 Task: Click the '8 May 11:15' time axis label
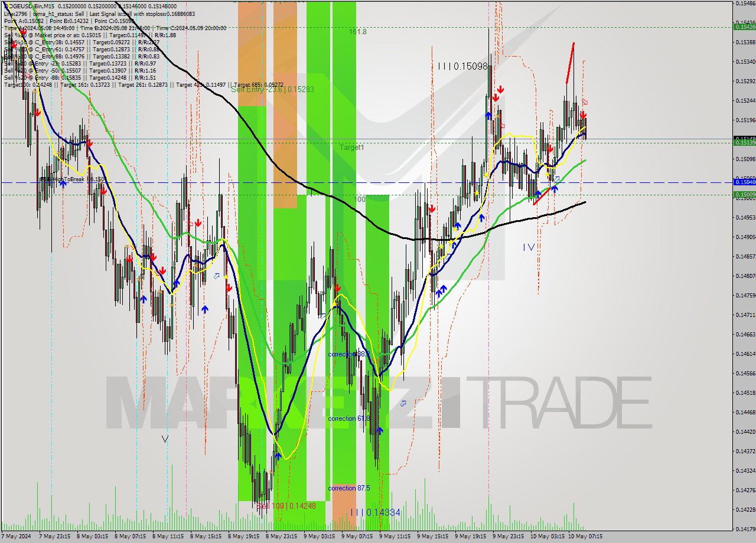tap(168, 537)
